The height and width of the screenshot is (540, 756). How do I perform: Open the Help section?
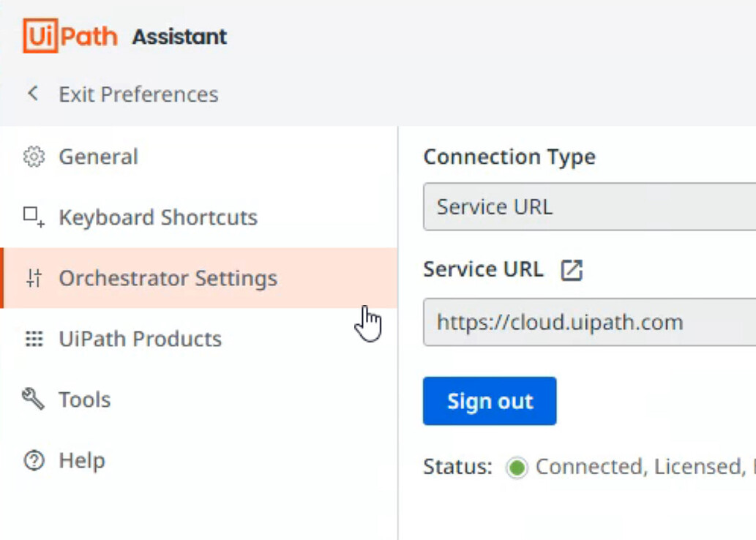(82, 460)
